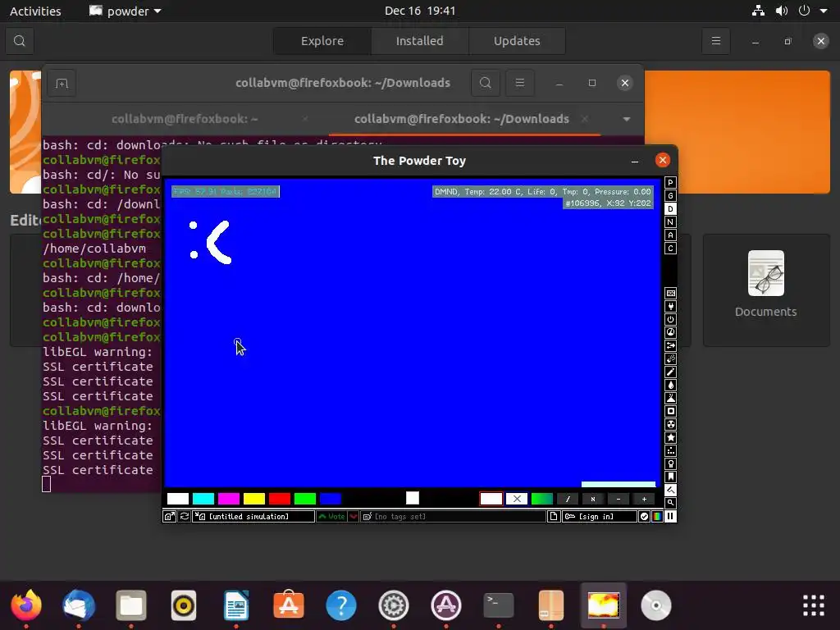
Task: Switch to the Installed tab in Software
Action: [x=419, y=41]
